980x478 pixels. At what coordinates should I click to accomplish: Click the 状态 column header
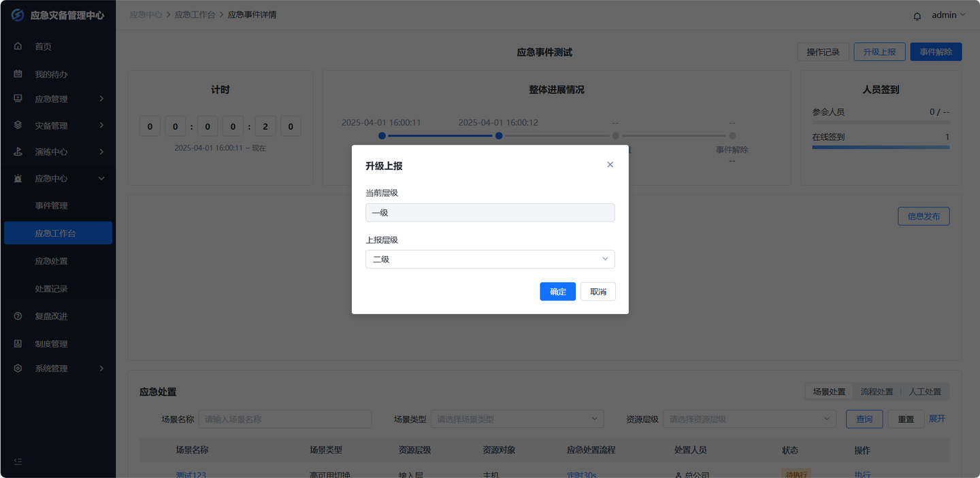pos(790,450)
